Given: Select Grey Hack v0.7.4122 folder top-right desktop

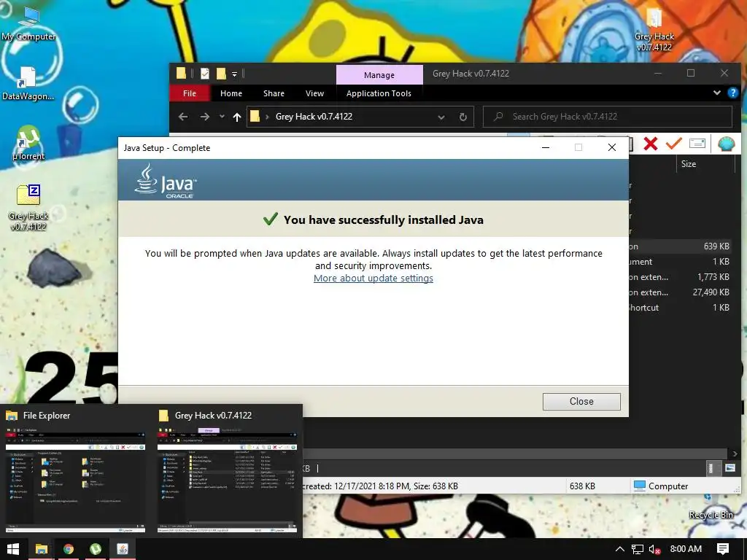Looking at the screenshot, I should (x=654, y=29).
